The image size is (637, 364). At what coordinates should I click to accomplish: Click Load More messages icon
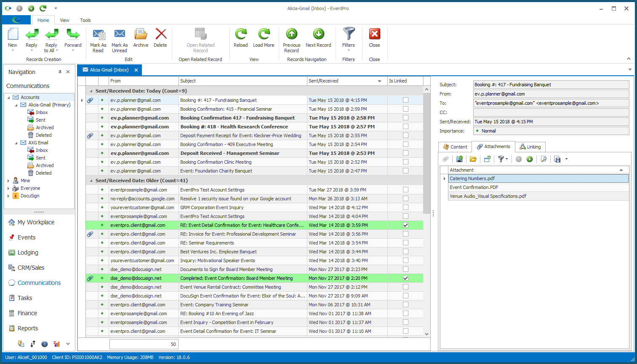click(264, 34)
